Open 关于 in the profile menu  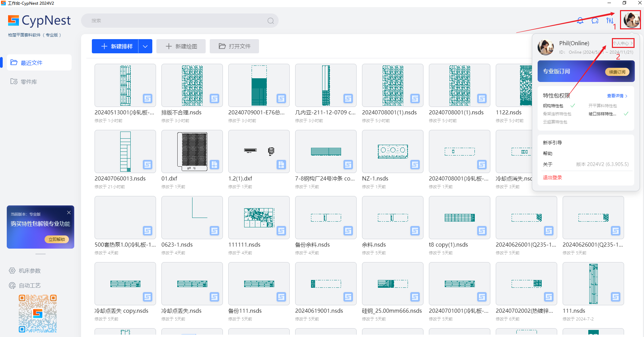point(548,164)
